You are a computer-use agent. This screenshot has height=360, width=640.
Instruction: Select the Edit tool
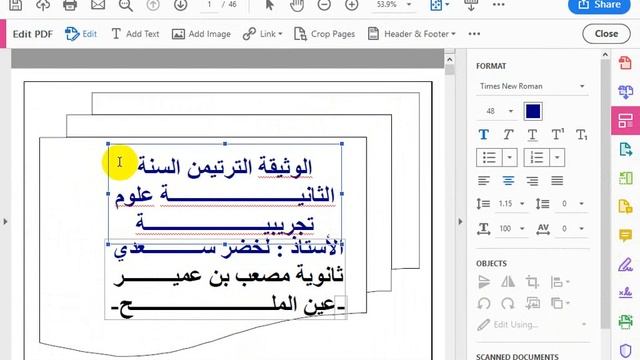pos(81,34)
